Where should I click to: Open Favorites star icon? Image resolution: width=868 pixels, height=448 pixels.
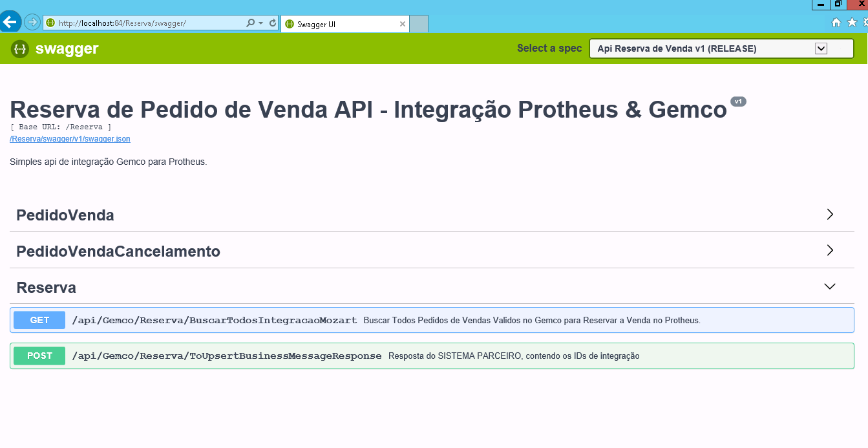[x=852, y=23]
